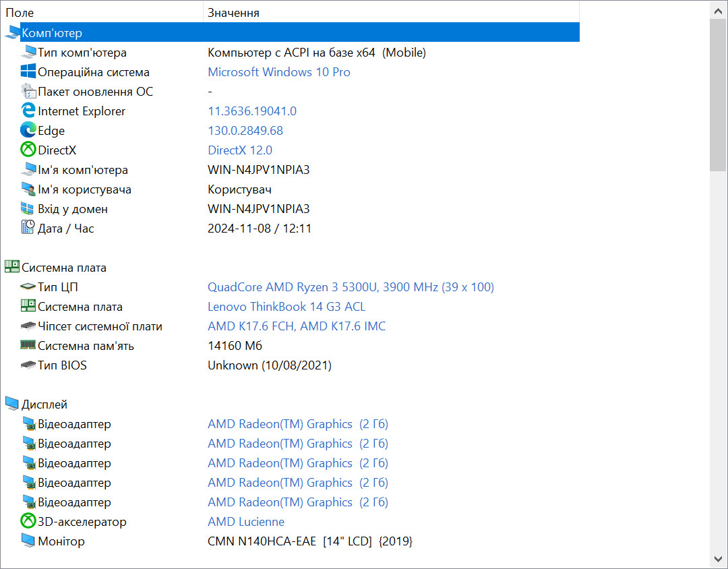The image size is (728, 569).
Task: Open the AMD Lucienne link
Action: [245, 522]
